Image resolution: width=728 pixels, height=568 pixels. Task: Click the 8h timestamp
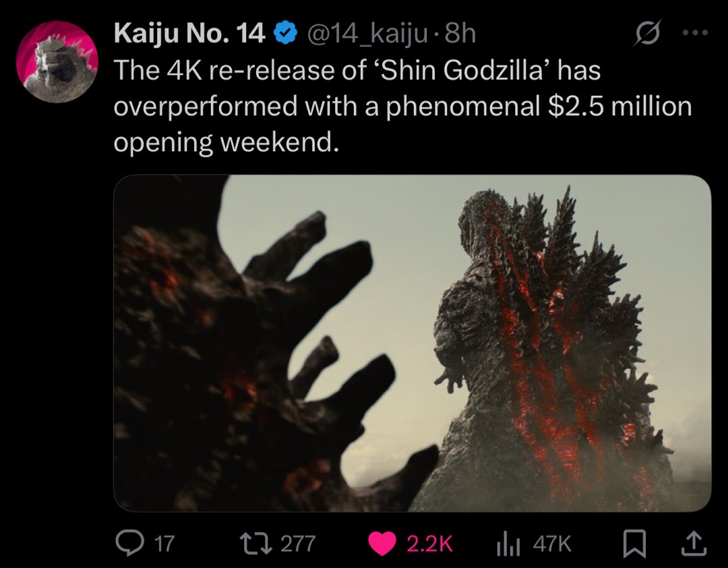460,34
